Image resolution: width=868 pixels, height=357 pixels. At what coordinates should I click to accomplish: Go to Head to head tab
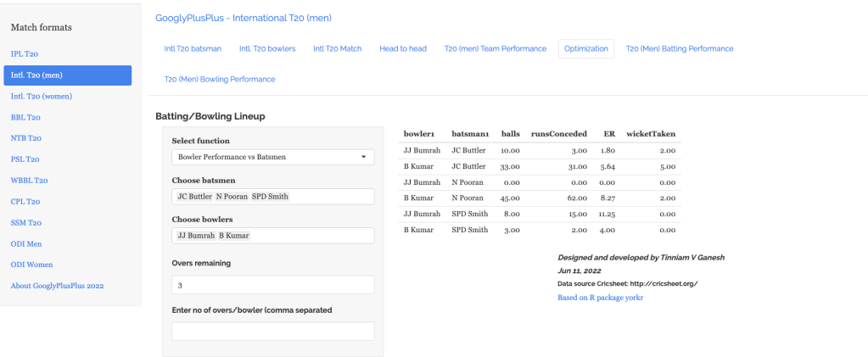coord(402,48)
